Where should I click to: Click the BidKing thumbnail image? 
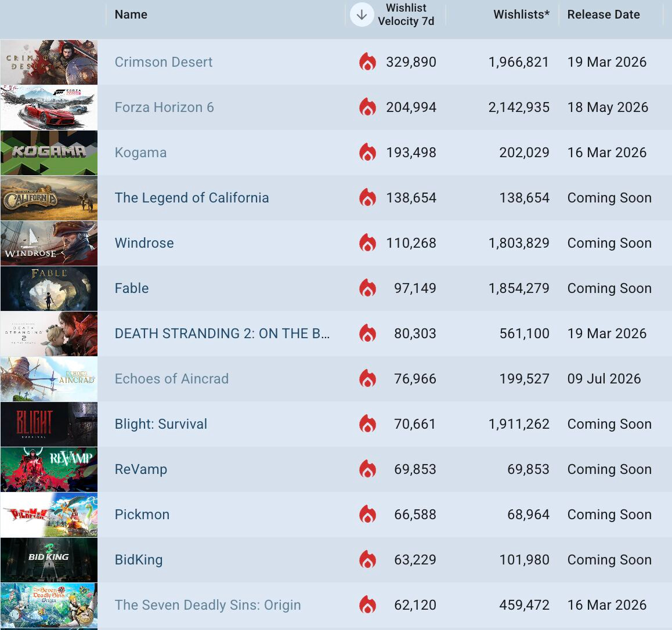click(49, 560)
